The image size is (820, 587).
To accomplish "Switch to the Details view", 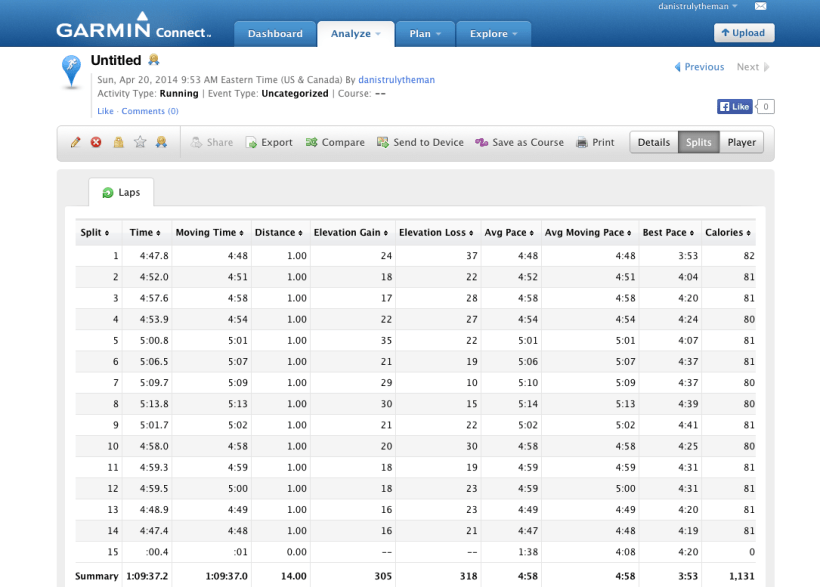I will click(653, 142).
